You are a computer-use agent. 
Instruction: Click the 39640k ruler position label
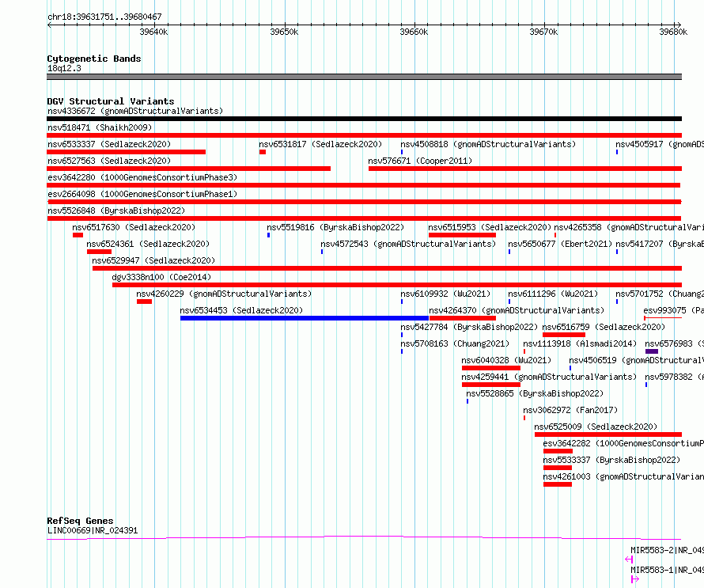pos(153,32)
